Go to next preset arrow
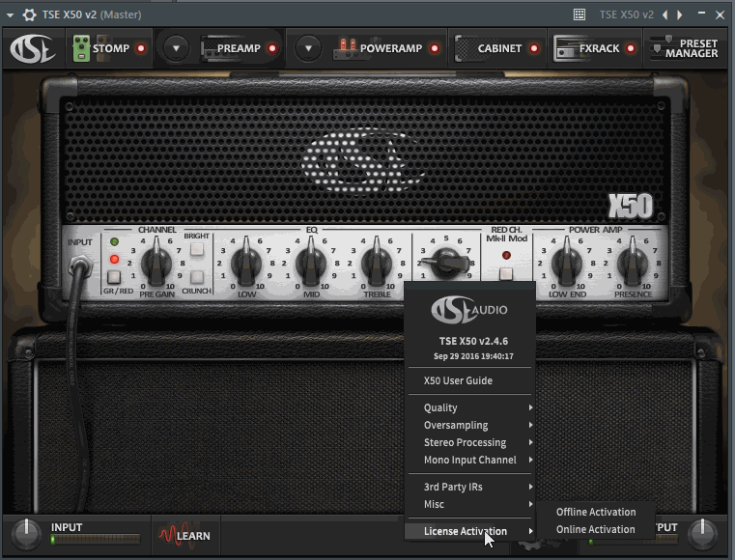The width and height of the screenshot is (735, 560). [679, 15]
